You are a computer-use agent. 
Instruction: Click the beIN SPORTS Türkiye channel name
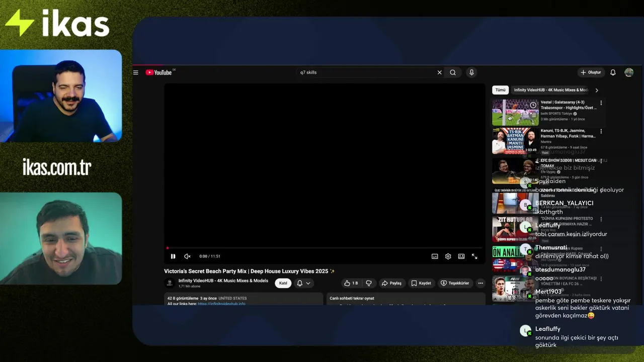(x=557, y=114)
